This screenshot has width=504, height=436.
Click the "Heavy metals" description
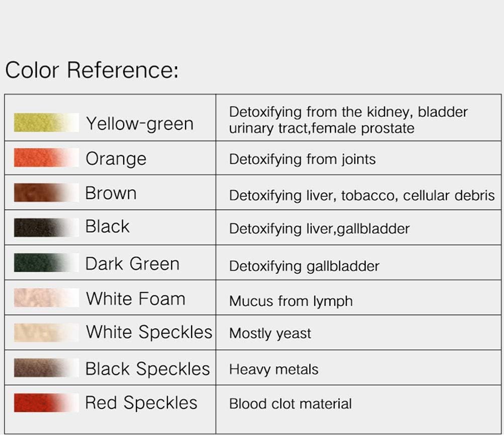(274, 370)
